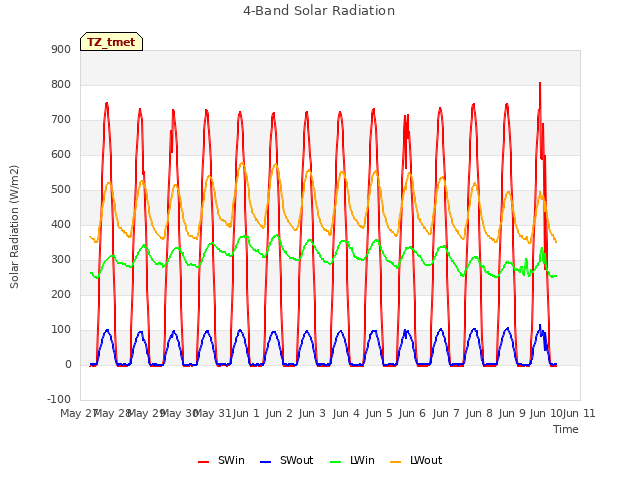
Task: Click the 700 y-axis tick label
Action: pyautogui.click(x=61, y=120)
